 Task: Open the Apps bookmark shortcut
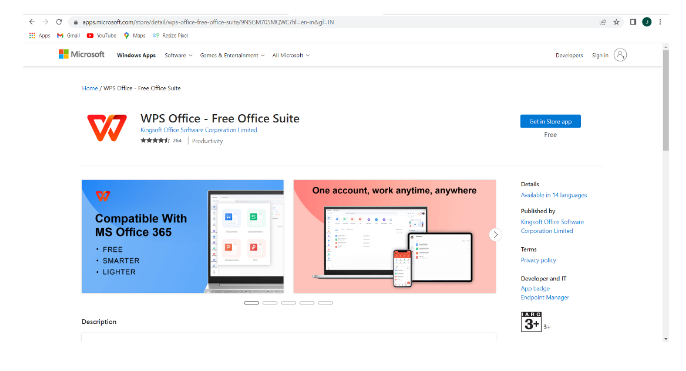[x=39, y=35]
